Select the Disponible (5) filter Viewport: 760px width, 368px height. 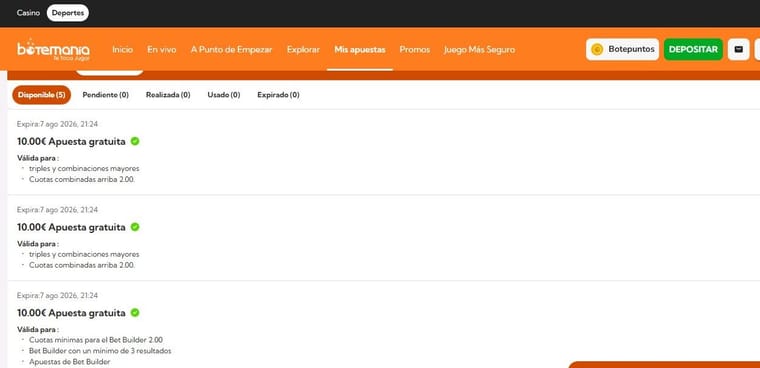tap(42, 95)
